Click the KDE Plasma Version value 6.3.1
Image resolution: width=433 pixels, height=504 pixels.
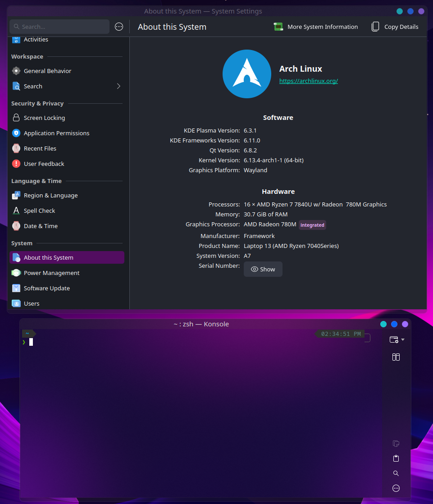point(250,130)
